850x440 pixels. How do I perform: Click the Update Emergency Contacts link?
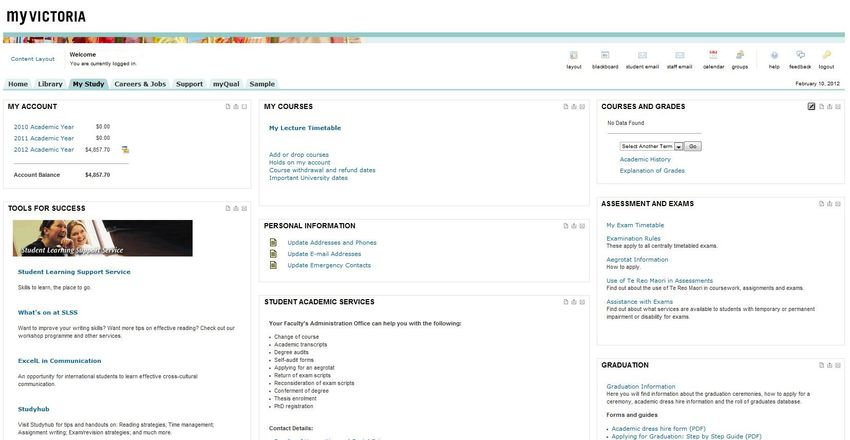(x=329, y=266)
